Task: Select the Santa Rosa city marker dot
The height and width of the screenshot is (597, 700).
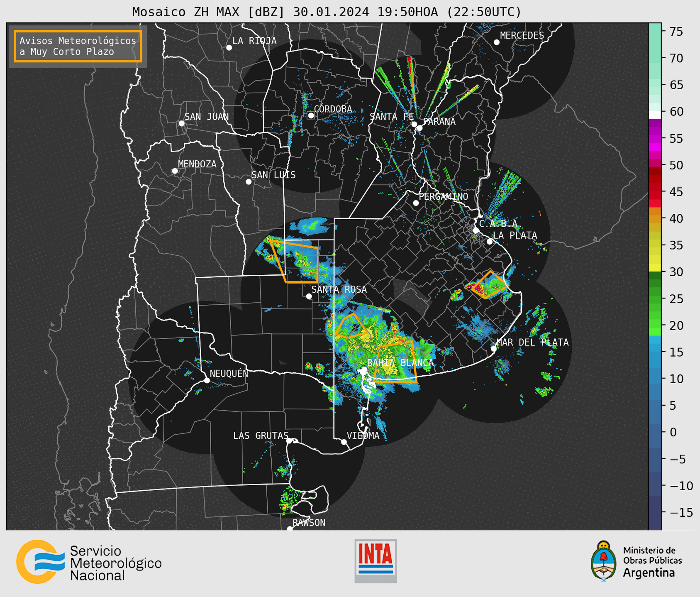Action: click(309, 296)
